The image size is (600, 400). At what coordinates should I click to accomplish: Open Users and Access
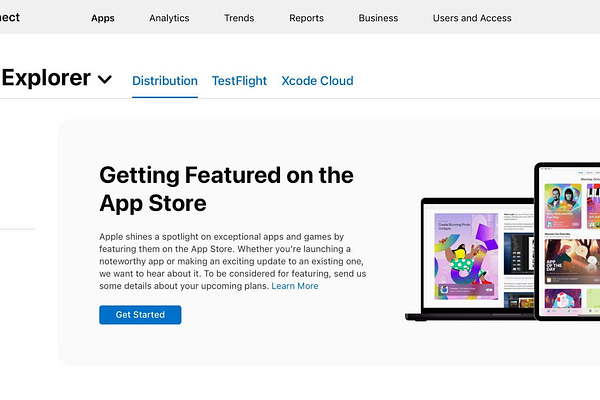click(472, 18)
